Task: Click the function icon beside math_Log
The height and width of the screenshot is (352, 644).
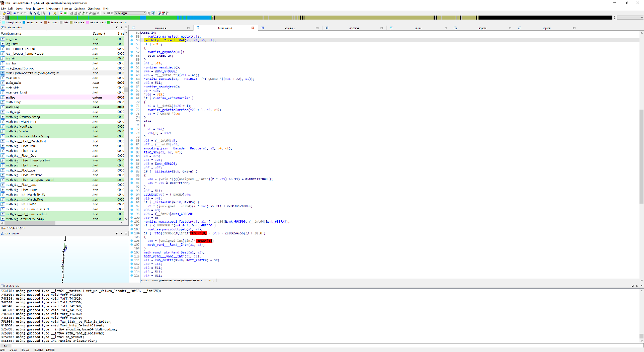Action: (x=4, y=107)
